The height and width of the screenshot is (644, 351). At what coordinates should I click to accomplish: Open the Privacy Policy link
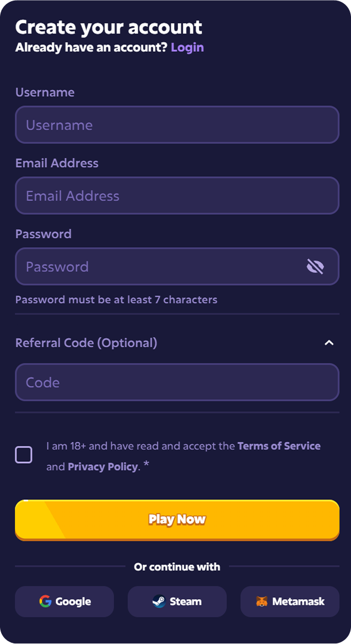[102, 467]
